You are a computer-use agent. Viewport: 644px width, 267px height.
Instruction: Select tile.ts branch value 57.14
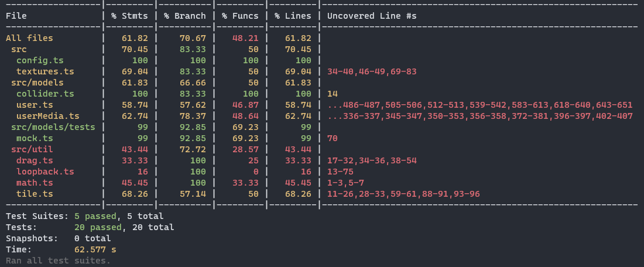pos(193,193)
